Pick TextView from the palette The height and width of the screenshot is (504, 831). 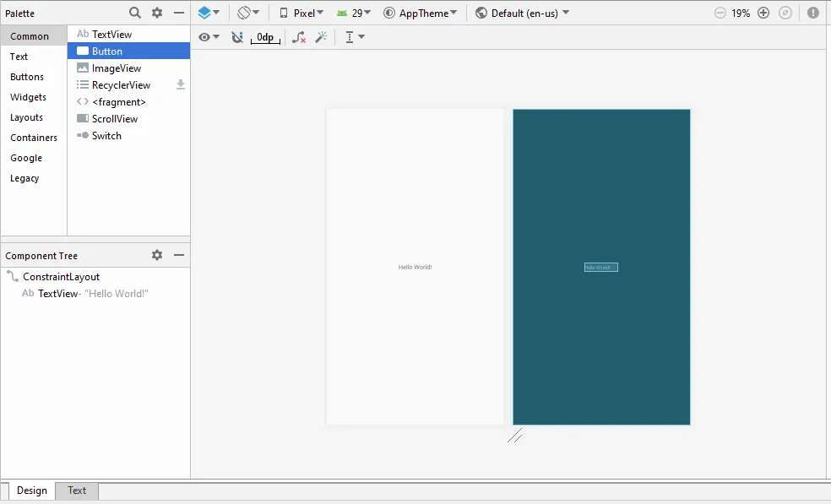[x=128, y=34]
